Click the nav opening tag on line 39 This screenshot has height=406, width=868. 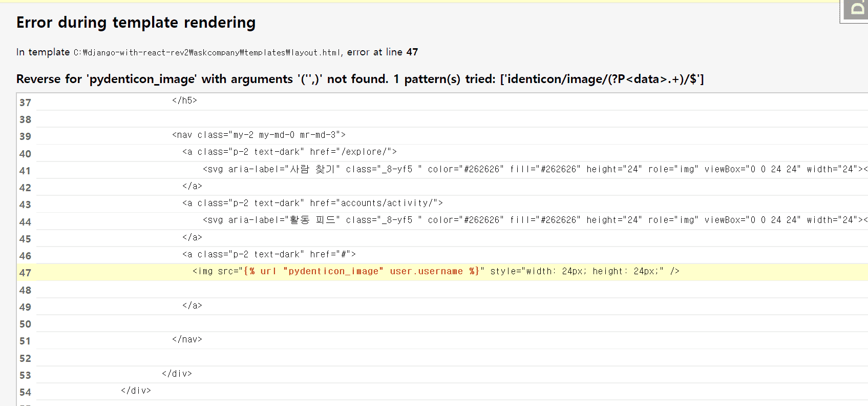point(259,135)
